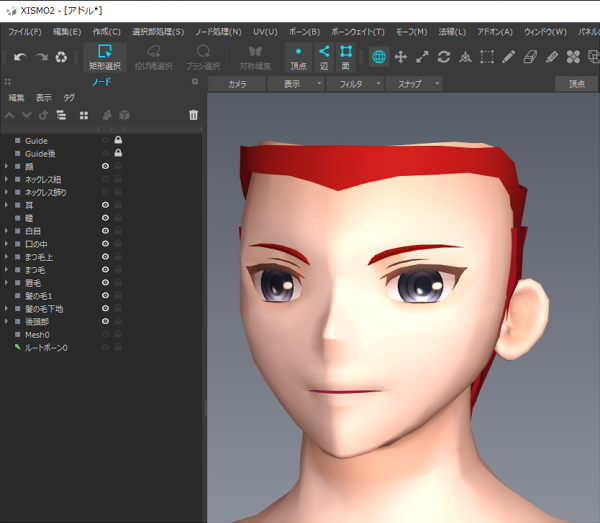Image resolution: width=600 pixels, height=523 pixels.
Task: Toggle 対称編集 symmetry edit butterfly icon
Action: point(255,57)
